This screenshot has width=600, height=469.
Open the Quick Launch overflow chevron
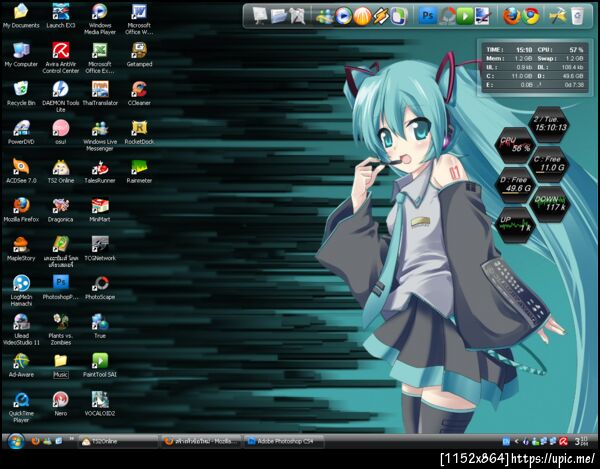tap(71, 438)
